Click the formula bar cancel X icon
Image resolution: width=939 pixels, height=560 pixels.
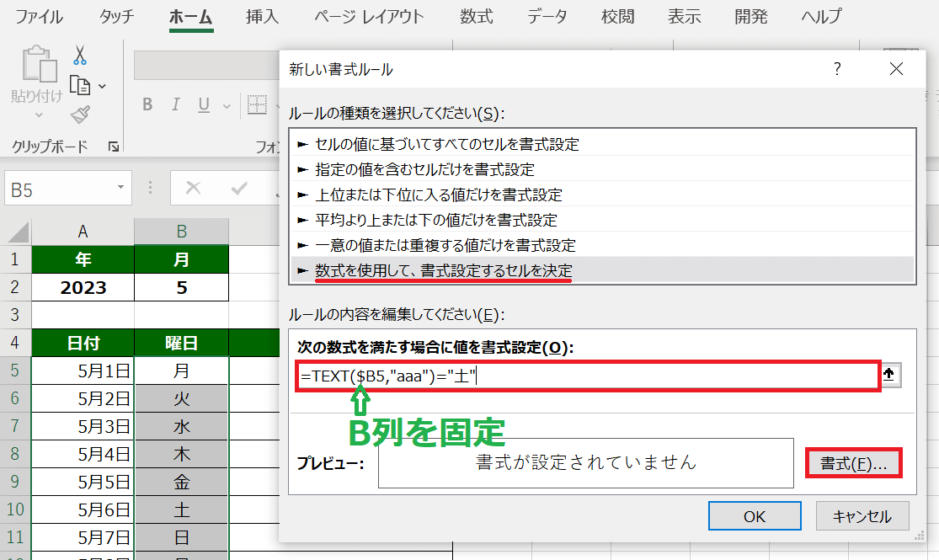point(193,187)
